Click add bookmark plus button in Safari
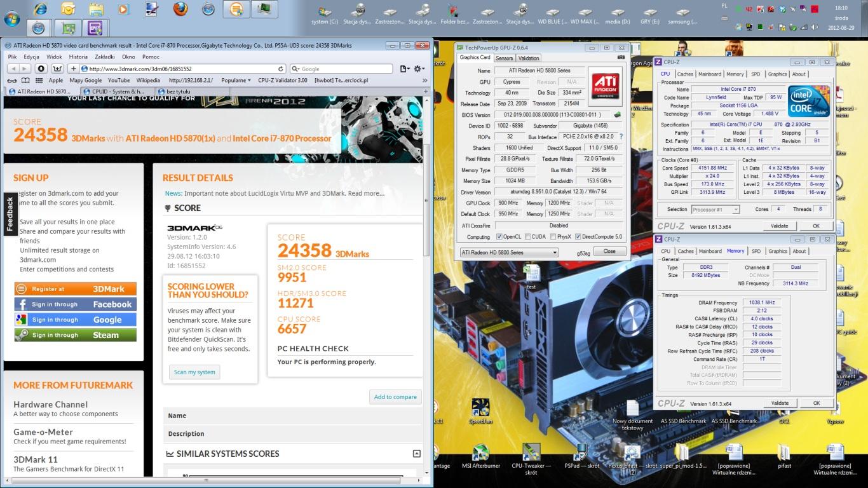 74,69
